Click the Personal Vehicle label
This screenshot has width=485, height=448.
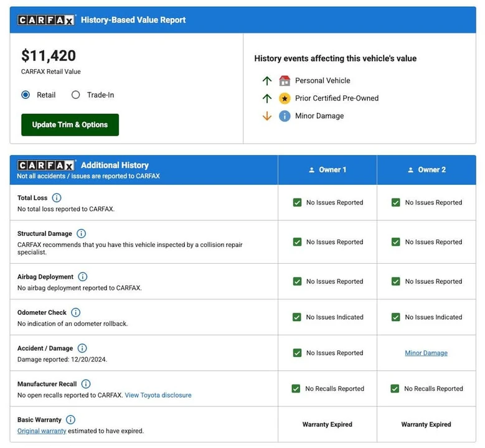(x=323, y=81)
